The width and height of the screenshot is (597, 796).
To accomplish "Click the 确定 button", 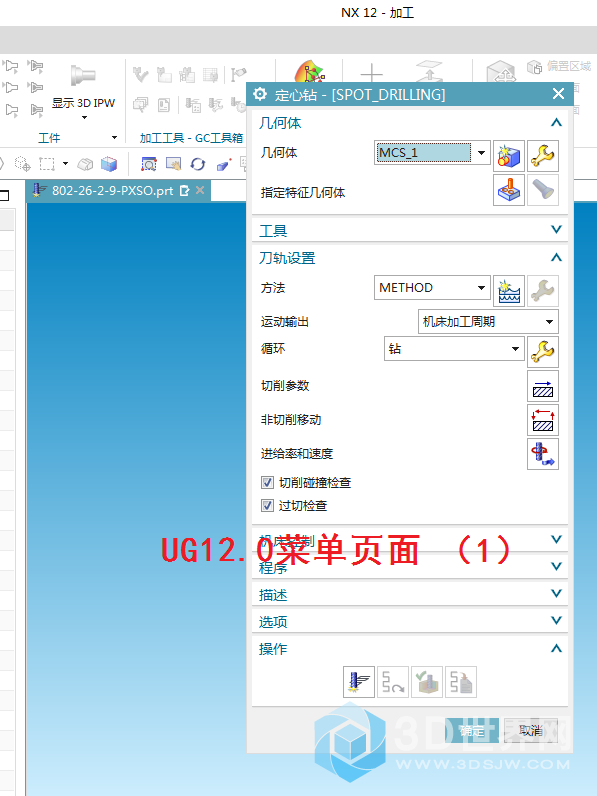I will [x=472, y=731].
